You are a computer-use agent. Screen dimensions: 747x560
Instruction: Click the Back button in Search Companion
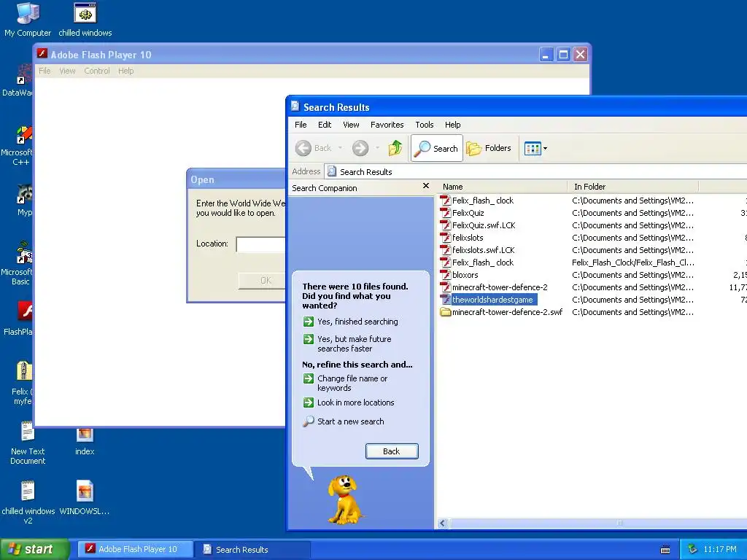coord(392,451)
